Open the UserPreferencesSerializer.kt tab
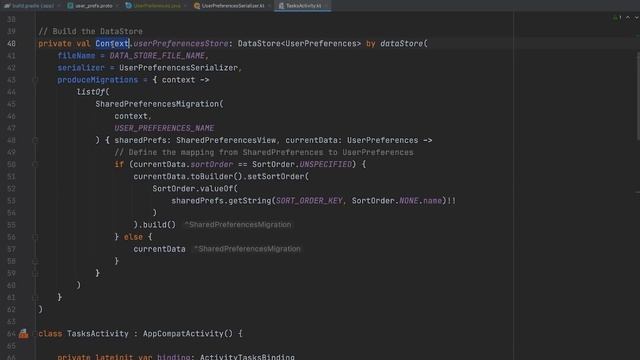Viewport: 640px width, 360px height. [x=233, y=6]
